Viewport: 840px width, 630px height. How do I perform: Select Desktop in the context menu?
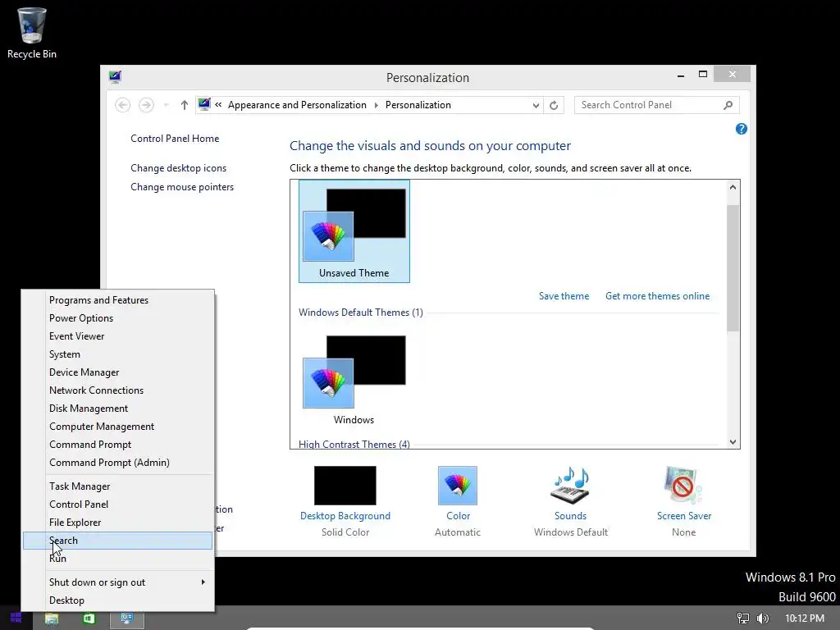(x=118, y=600)
